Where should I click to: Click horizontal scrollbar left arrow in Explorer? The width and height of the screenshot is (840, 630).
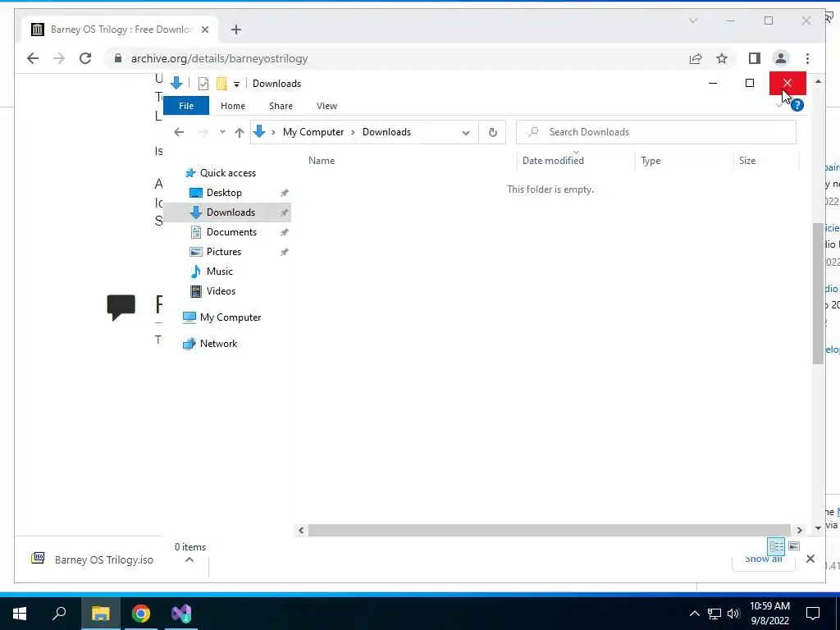coord(301,531)
